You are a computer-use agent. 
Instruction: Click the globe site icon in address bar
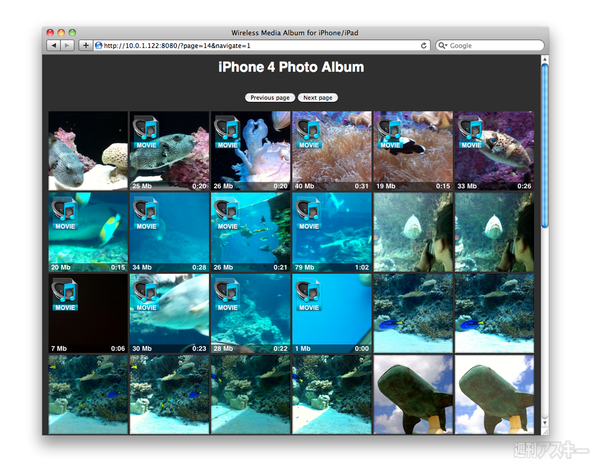98,45
